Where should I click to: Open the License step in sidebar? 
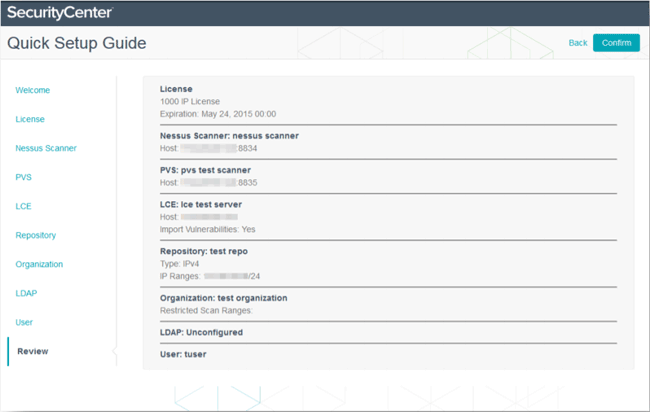click(x=30, y=119)
